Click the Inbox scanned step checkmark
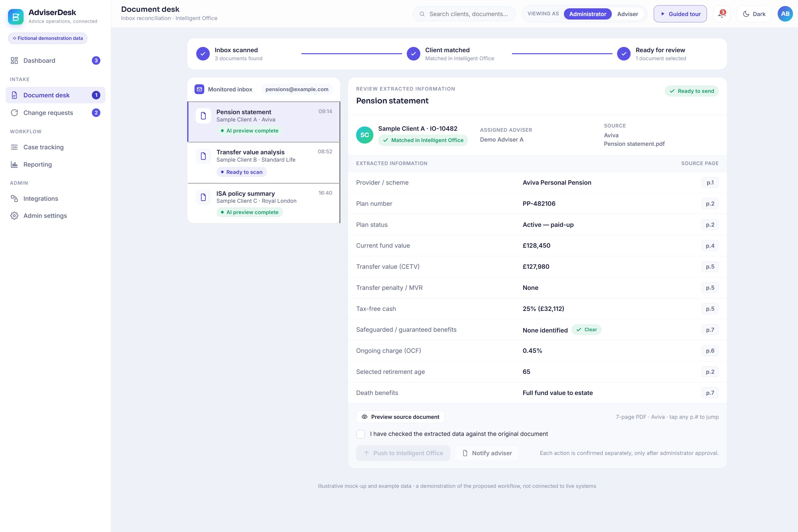Image resolution: width=798 pixels, height=532 pixels. click(203, 54)
